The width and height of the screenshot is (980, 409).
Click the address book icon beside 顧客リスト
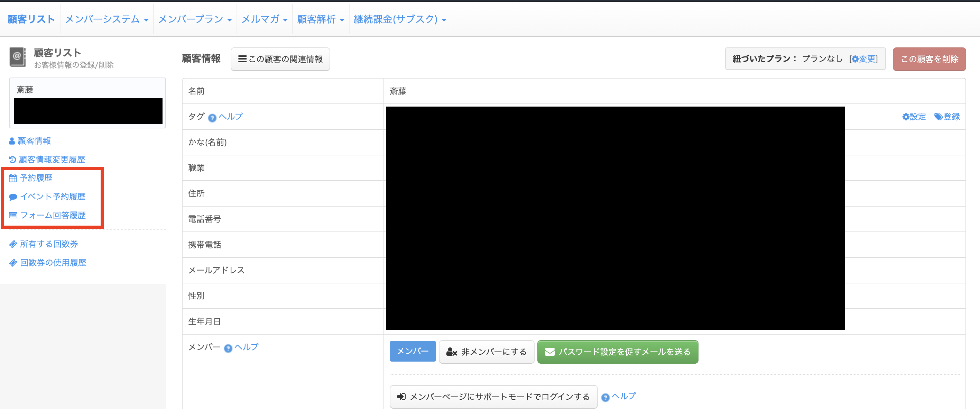[x=18, y=57]
